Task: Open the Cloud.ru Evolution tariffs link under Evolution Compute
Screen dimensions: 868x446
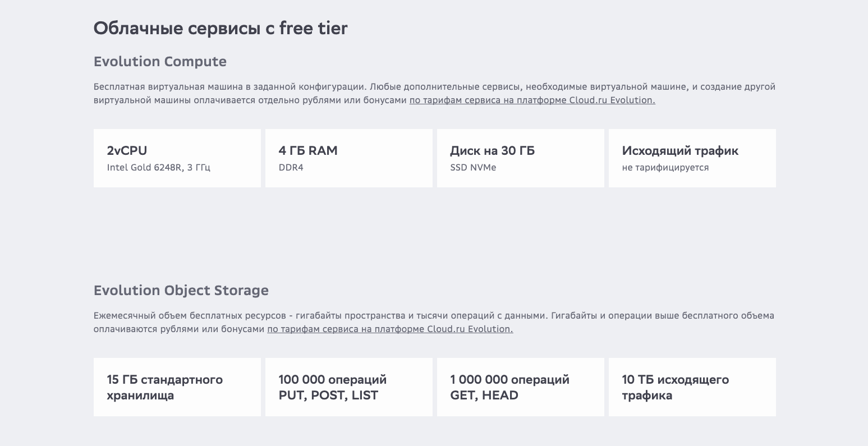Action: coord(532,100)
